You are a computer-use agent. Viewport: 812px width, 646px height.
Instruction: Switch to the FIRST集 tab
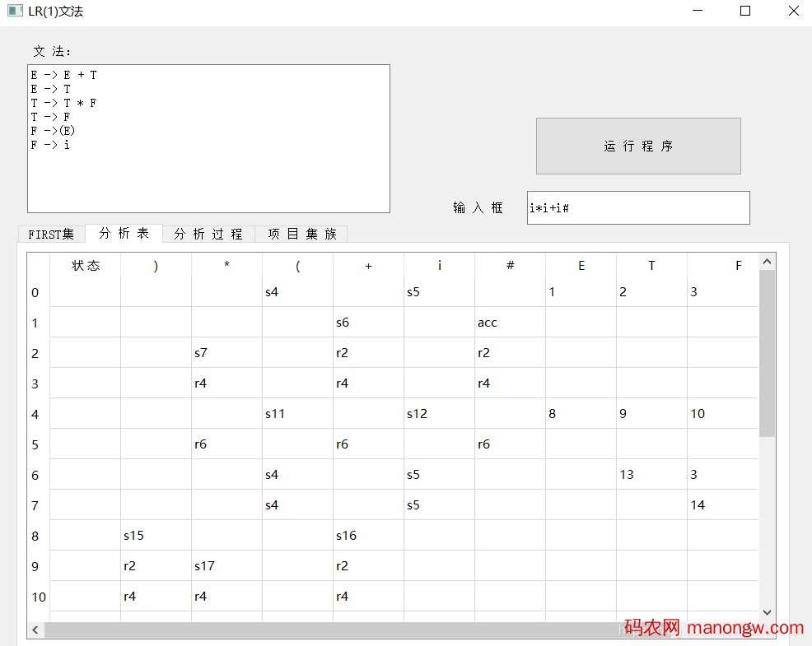click(51, 234)
